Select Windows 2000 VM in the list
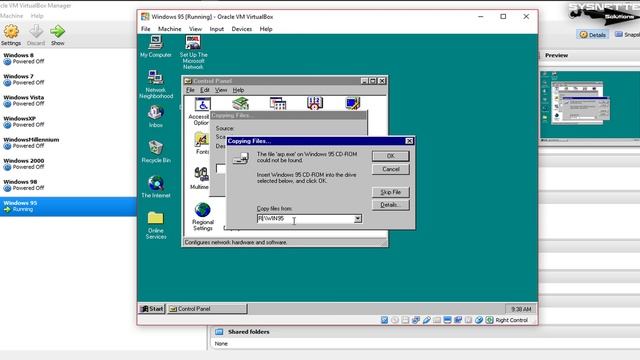This screenshot has height=360, width=640. 68,164
